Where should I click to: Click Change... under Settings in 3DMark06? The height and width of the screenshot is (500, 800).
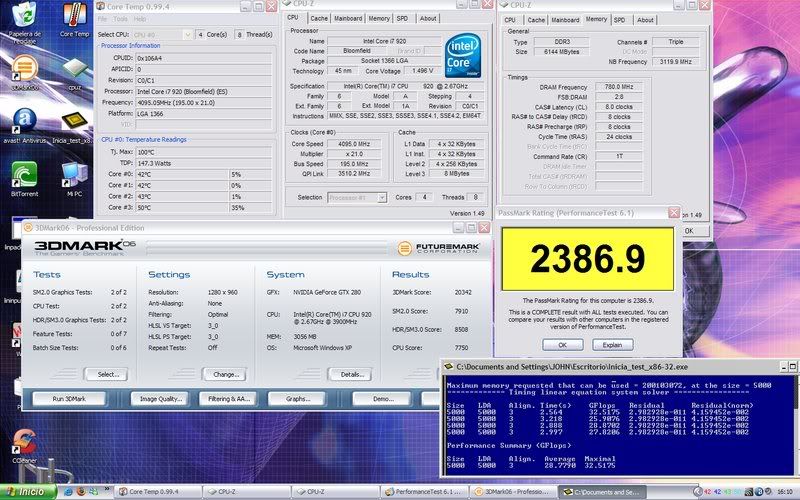click(x=224, y=374)
